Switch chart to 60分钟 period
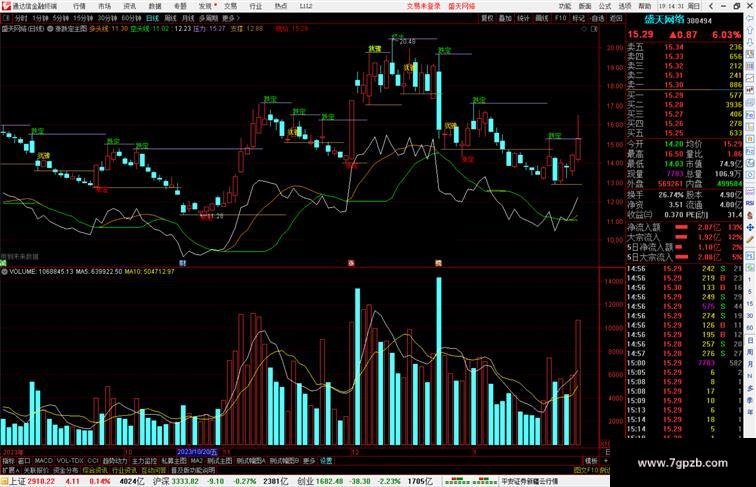 click(131, 18)
